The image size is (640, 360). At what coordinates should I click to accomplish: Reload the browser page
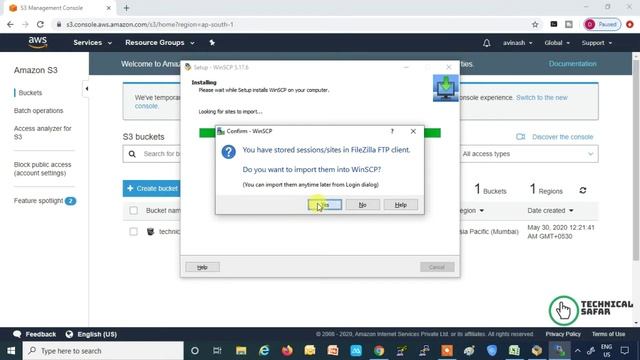[40, 24]
